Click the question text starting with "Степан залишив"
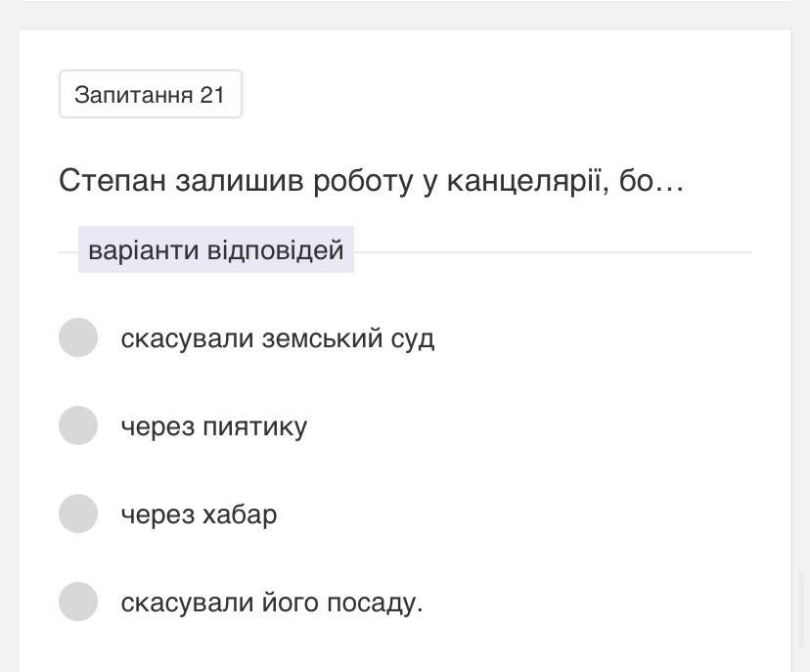Screen dimensions: 810x672 [x=371, y=181]
